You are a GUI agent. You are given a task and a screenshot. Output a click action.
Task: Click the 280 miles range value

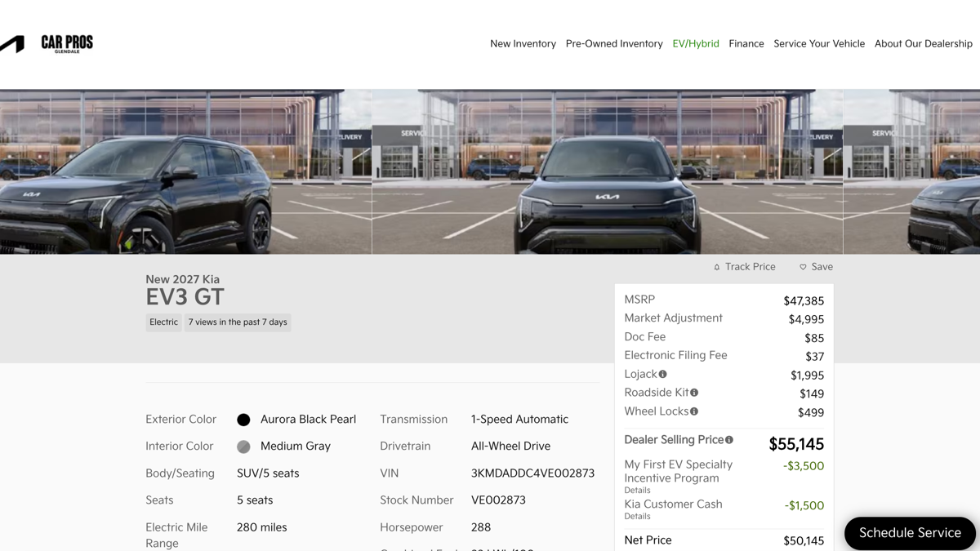[x=261, y=527]
